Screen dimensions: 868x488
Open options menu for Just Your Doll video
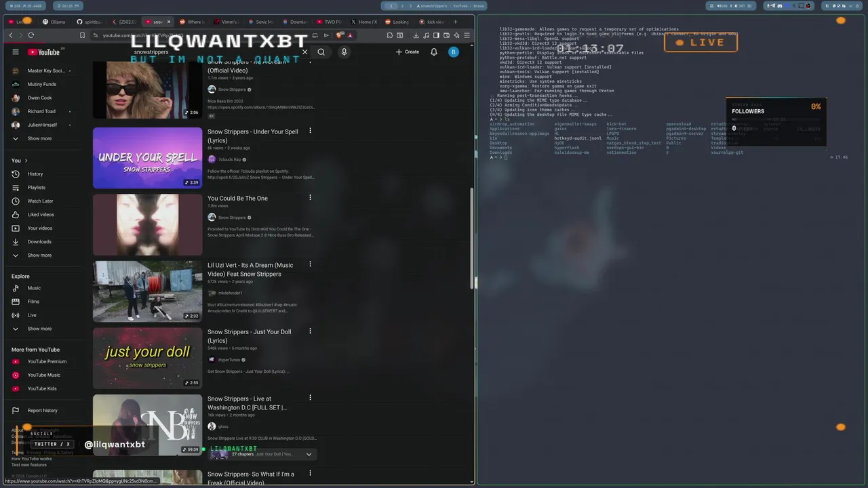pyautogui.click(x=310, y=331)
